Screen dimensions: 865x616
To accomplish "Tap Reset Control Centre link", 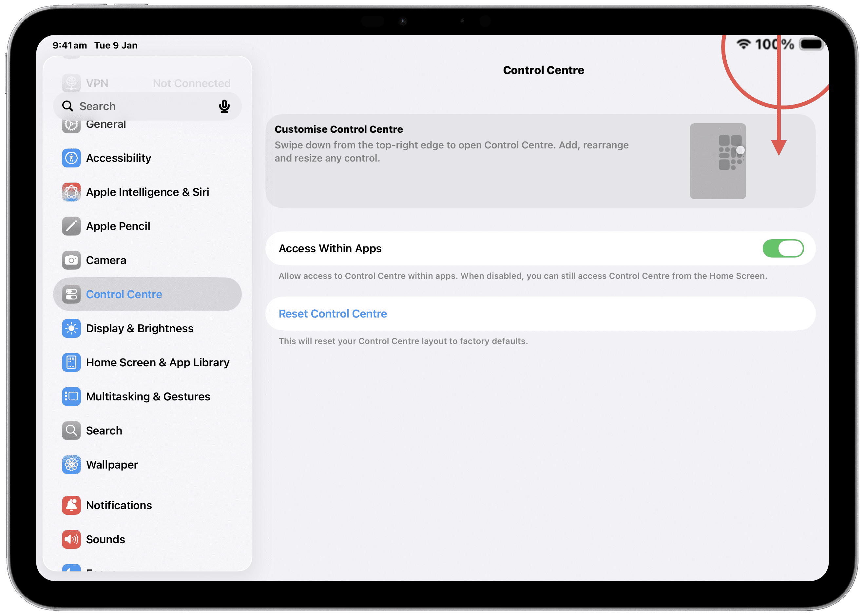I will [x=333, y=314].
